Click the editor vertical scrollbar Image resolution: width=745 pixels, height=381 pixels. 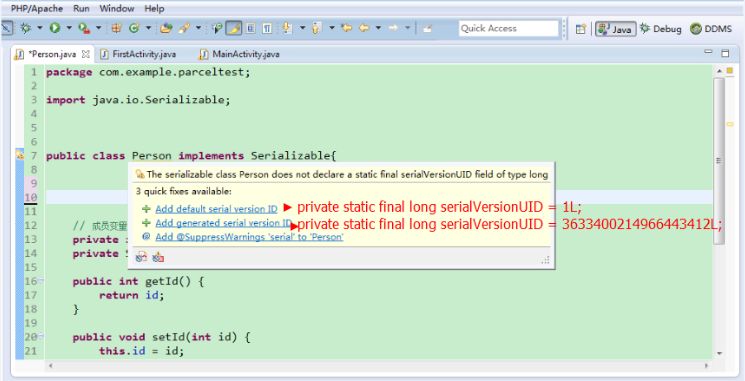(x=719, y=161)
